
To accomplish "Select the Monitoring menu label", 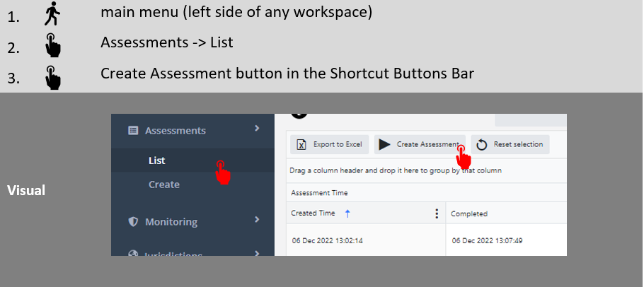I will tap(171, 222).
